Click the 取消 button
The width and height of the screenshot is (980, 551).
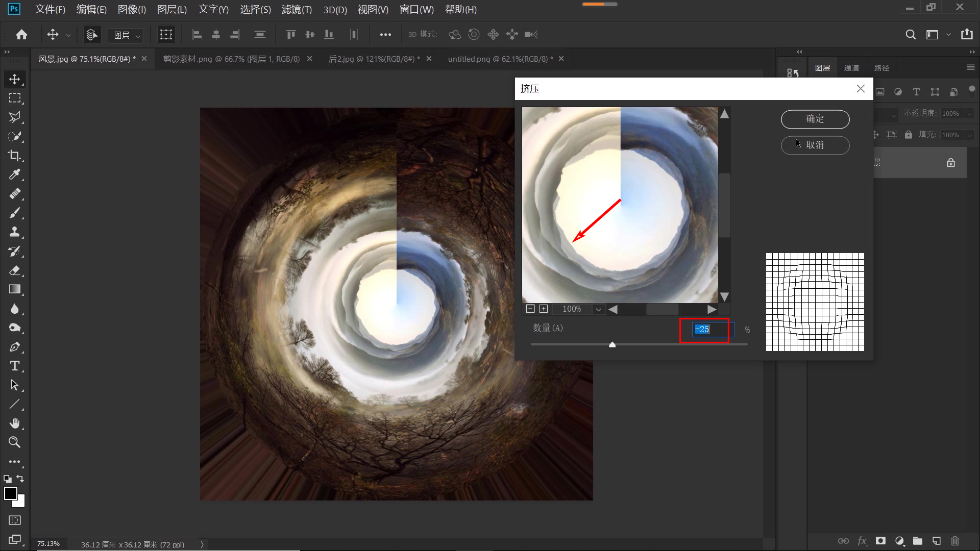[x=815, y=145]
